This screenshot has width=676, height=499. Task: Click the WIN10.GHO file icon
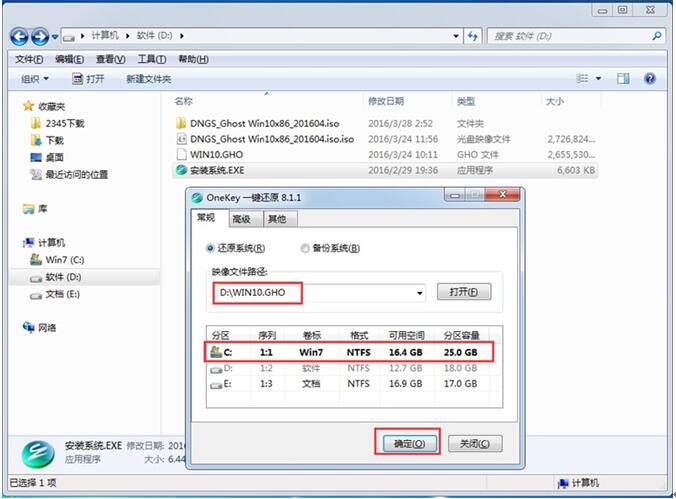click(x=180, y=155)
